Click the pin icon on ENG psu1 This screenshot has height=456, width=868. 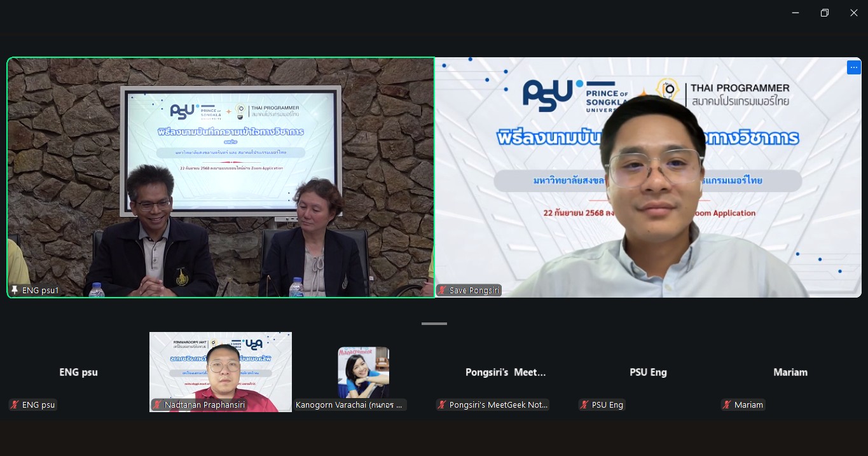point(15,291)
